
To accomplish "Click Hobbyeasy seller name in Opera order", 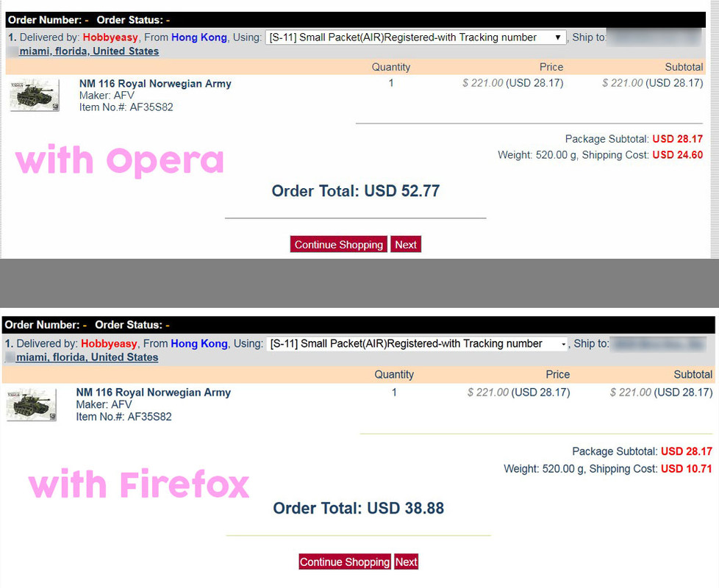I will tap(110, 37).
